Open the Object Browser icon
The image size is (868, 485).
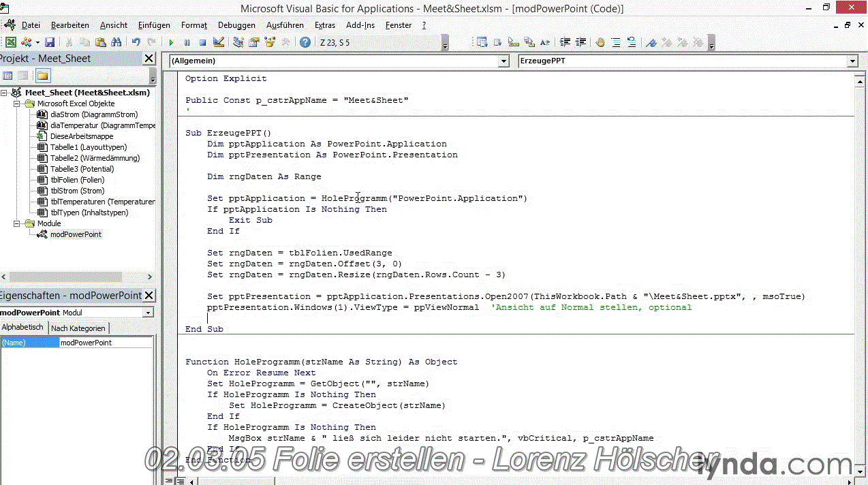(270, 42)
